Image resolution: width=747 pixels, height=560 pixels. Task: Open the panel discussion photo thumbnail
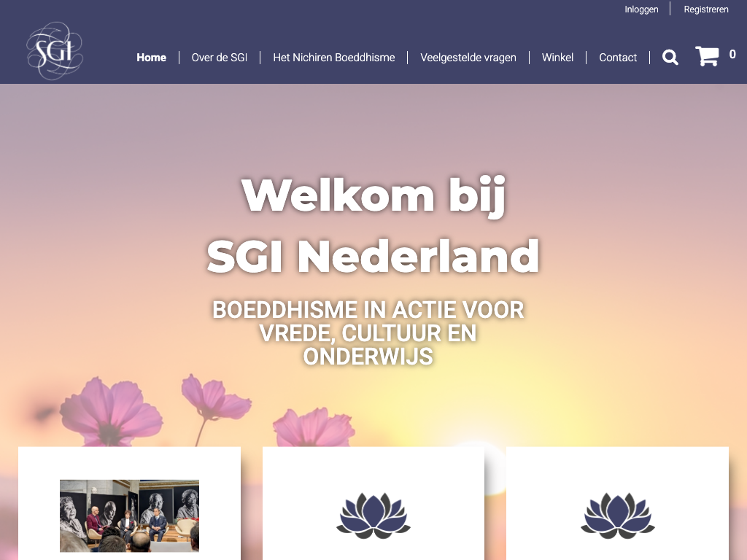(x=129, y=516)
